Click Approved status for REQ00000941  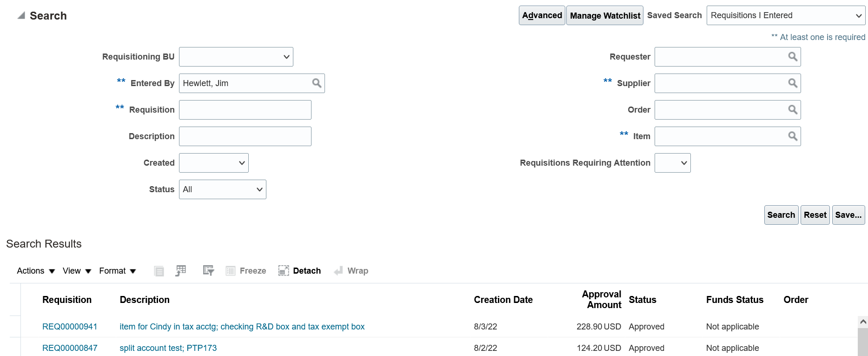point(646,327)
